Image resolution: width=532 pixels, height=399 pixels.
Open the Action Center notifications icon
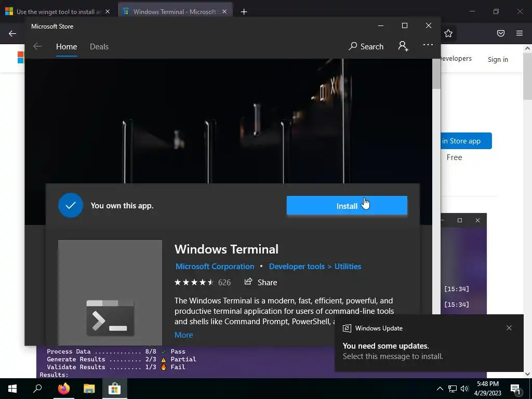tap(515, 389)
